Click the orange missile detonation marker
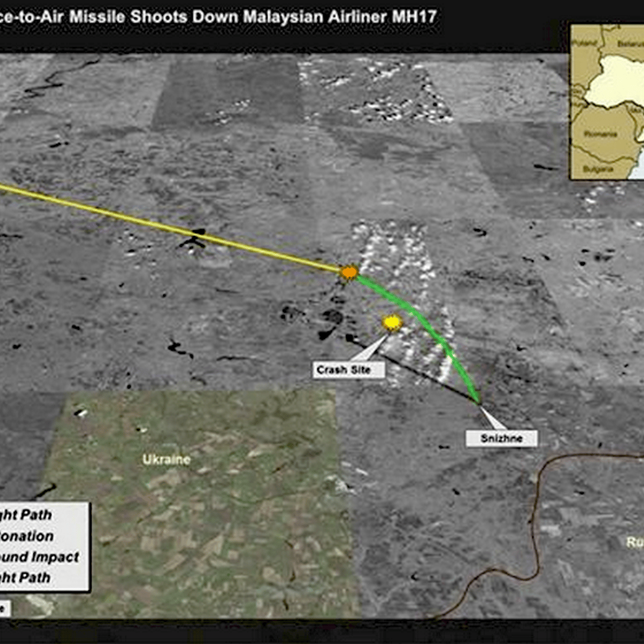The width and height of the screenshot is (644, 644). pos(349,273)
